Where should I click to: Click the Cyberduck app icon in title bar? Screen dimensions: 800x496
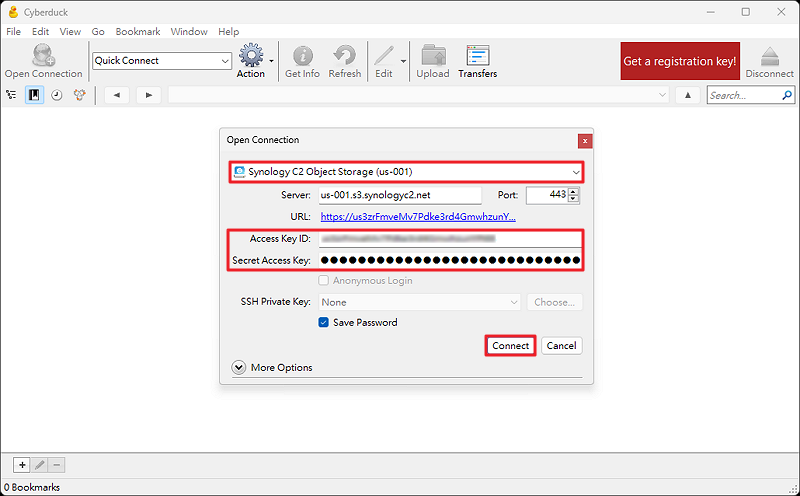(13, 12)
